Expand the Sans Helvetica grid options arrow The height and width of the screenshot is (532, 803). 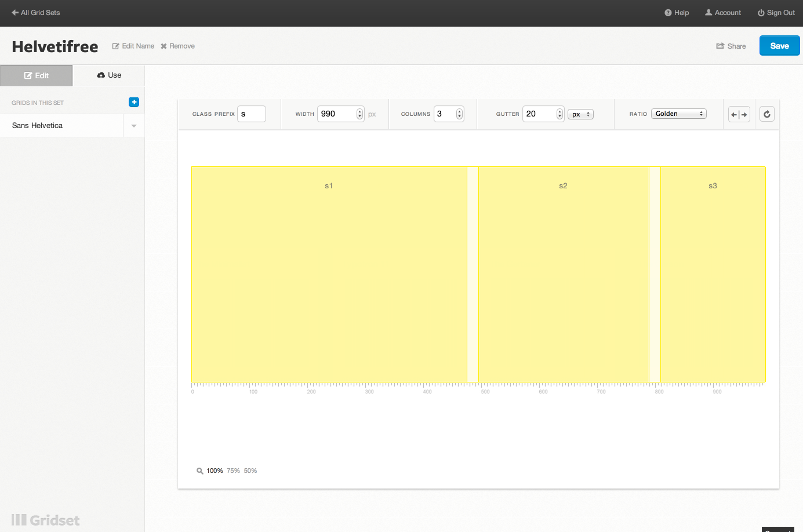(134, 126)
